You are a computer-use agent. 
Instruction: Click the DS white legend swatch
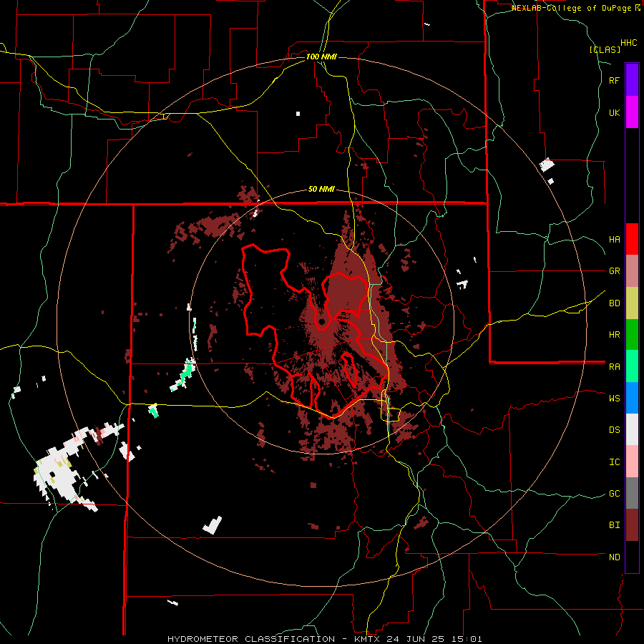(632, 429)
